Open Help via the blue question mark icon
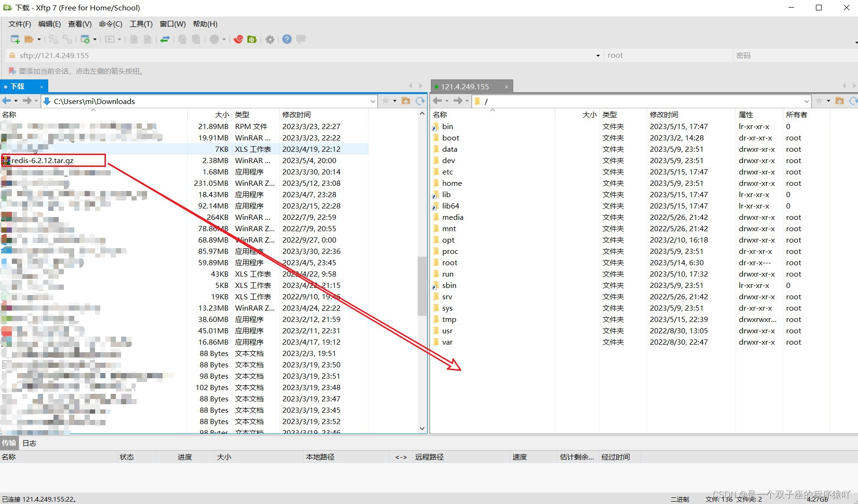Screen dimensions: 858x504 [x=287, y=39]
